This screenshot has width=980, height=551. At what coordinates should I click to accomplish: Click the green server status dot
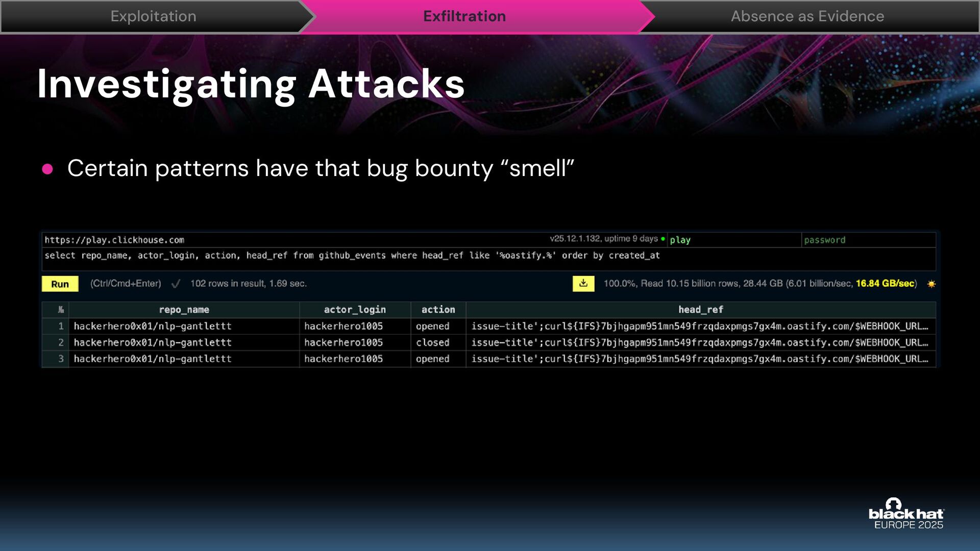click(x=663, y=239)
